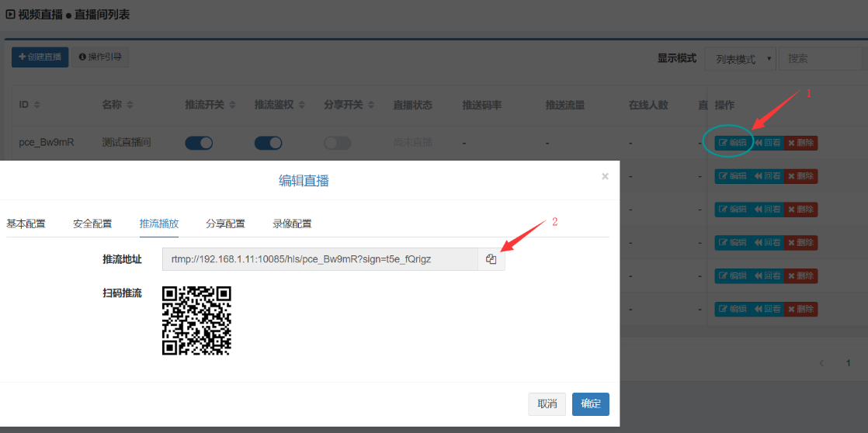Sort by 名称 using its sort arrows
Viewport: 868px width, 433px height.
pyautogui.click(x=130, y=105)
